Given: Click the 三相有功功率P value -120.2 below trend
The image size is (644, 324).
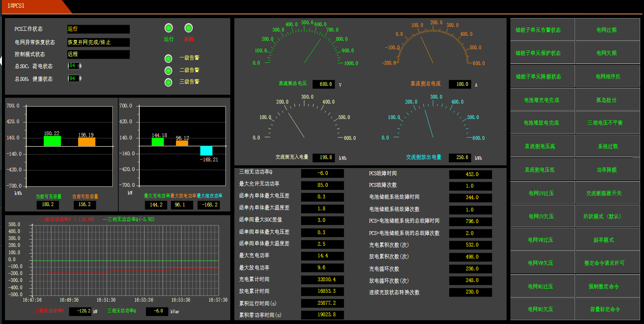Looking at the screenshot, I should [x=80, y=311].
